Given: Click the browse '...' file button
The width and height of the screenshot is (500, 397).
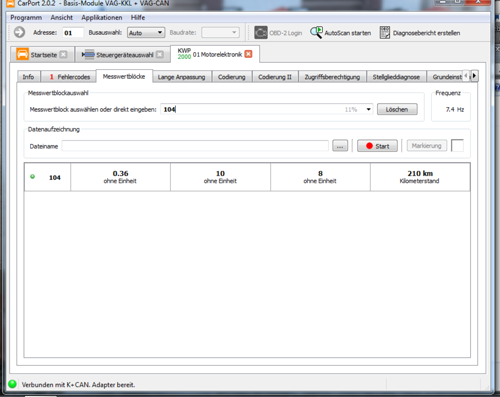Looking at the screenshot, I should pyautogui.click(x=340, y=146).
